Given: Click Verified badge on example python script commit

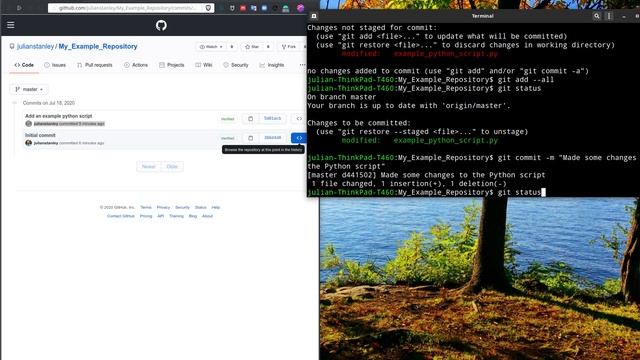Looking at the screenshot, I should click(228, 119).
